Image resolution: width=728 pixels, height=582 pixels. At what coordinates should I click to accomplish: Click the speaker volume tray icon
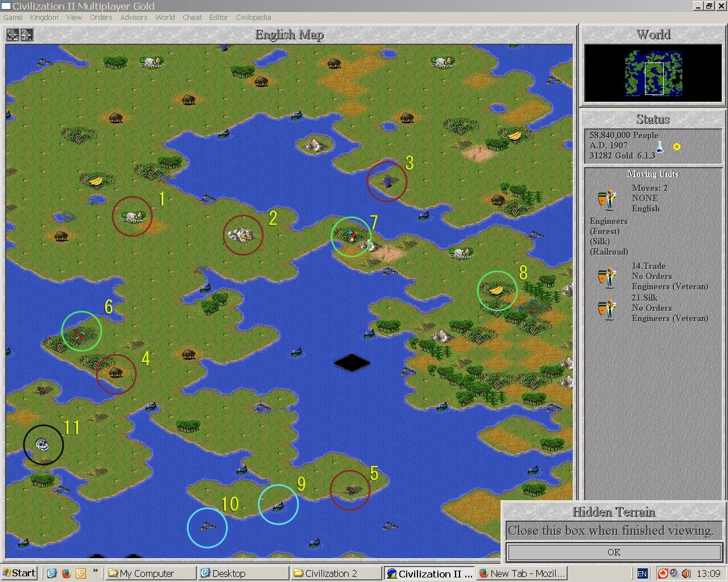(686, 573)
